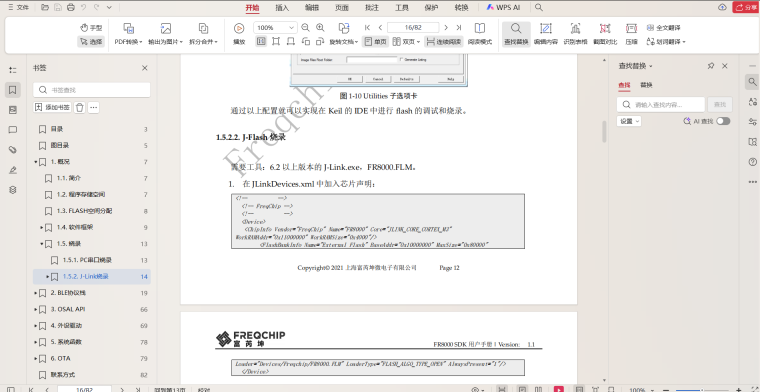Image resolution: width=760 pixels, height=392 pixels.
Task: Go to next page in toolbar
Action: (x=446, y=28)
